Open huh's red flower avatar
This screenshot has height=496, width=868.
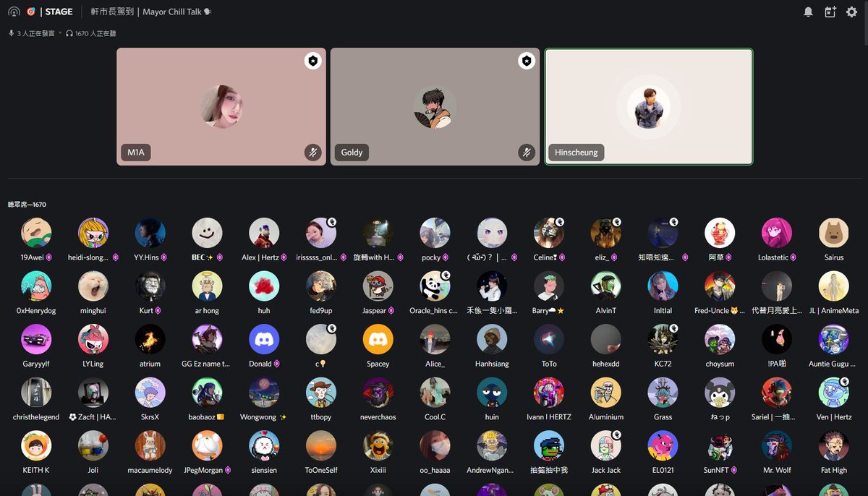click(x=264, y=286)
